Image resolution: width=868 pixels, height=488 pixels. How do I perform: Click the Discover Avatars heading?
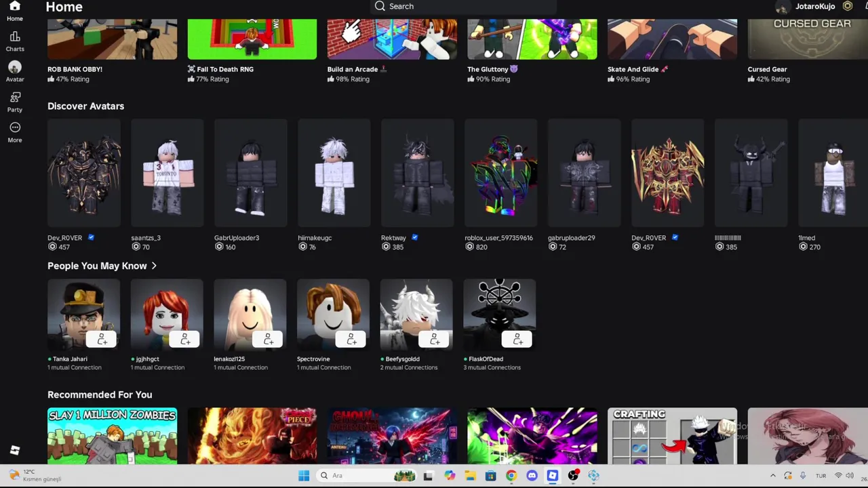(x=85, y=106)
